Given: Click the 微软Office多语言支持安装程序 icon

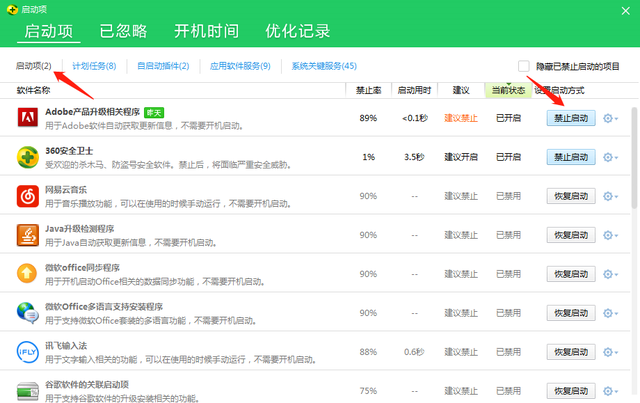Looking at the screenshot, I should point(28,313).
